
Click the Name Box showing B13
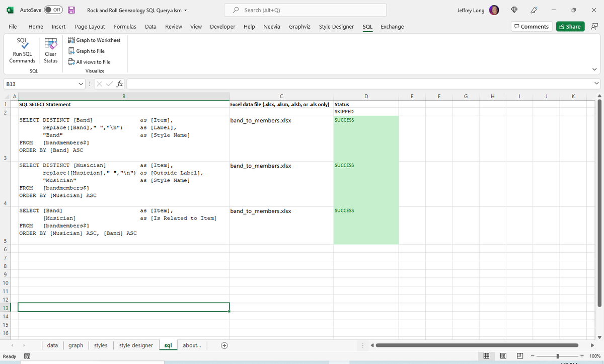(x=40, y=84)
